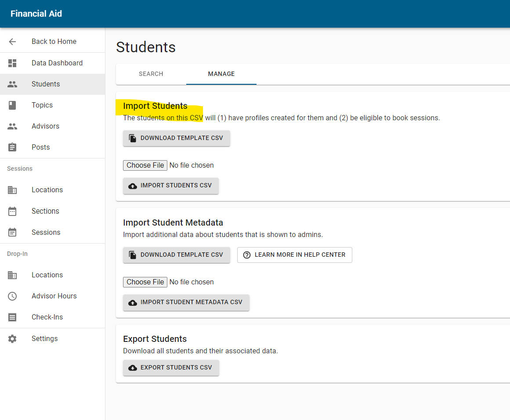
Task: Switch to the Search tab
Action: click(151, 74)
